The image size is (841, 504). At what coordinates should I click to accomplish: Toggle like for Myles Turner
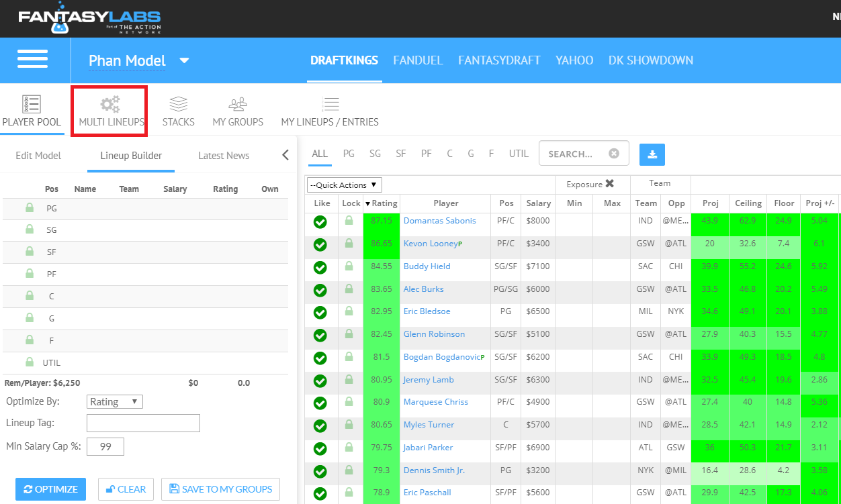320,425
